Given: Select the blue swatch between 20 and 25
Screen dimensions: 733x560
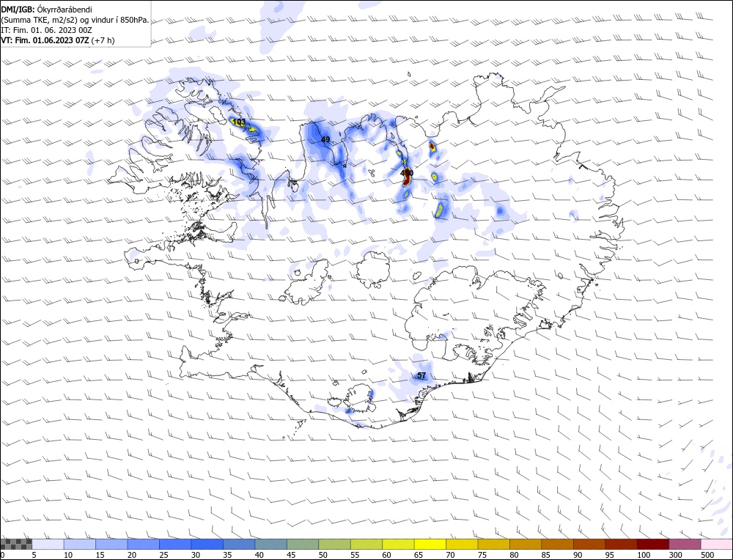Looking at the screenshot, I should [144, 544].
